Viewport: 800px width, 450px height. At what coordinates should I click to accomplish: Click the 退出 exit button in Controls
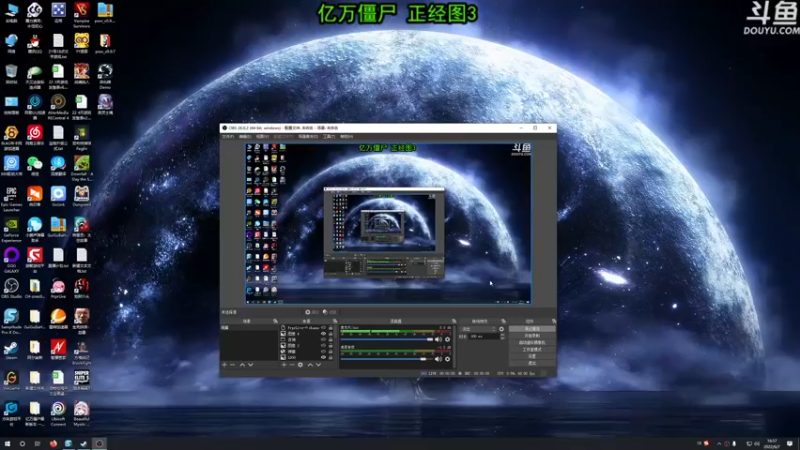[532, 363]
